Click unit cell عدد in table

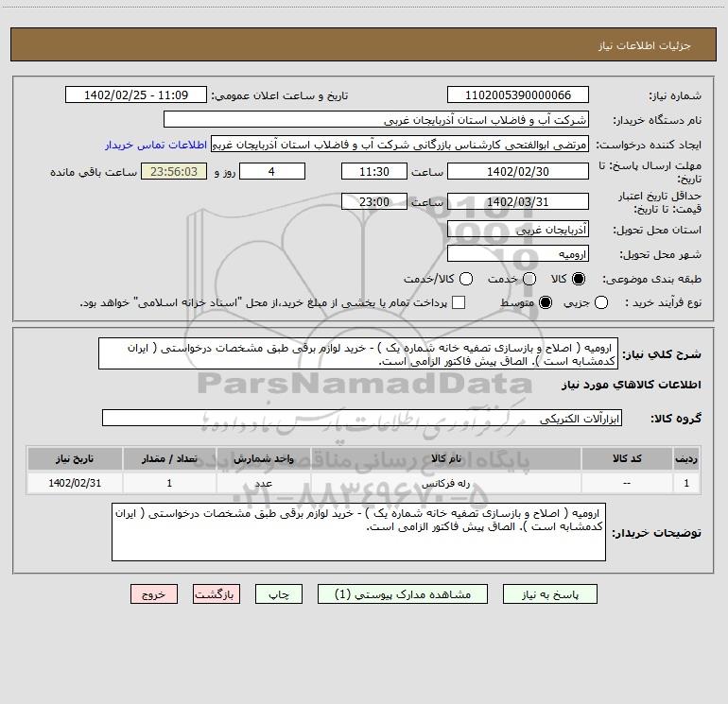coord(263,484)
